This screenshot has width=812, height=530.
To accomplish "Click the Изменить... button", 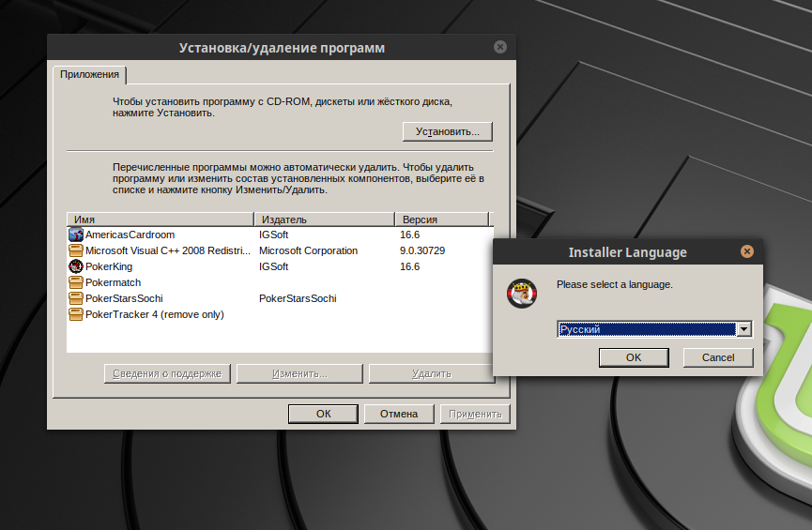I will (x=299, y=373).
